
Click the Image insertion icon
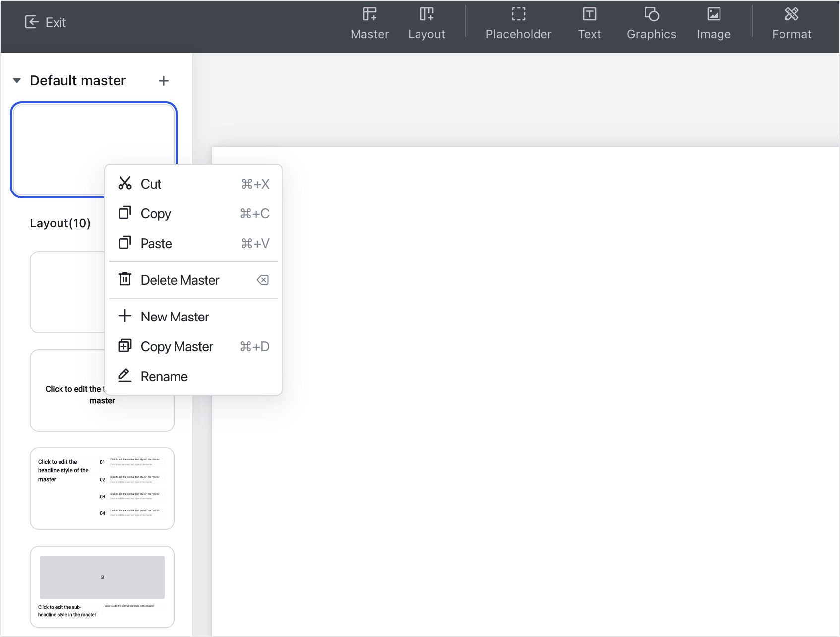pyautogui.click(x=714, y=14)
